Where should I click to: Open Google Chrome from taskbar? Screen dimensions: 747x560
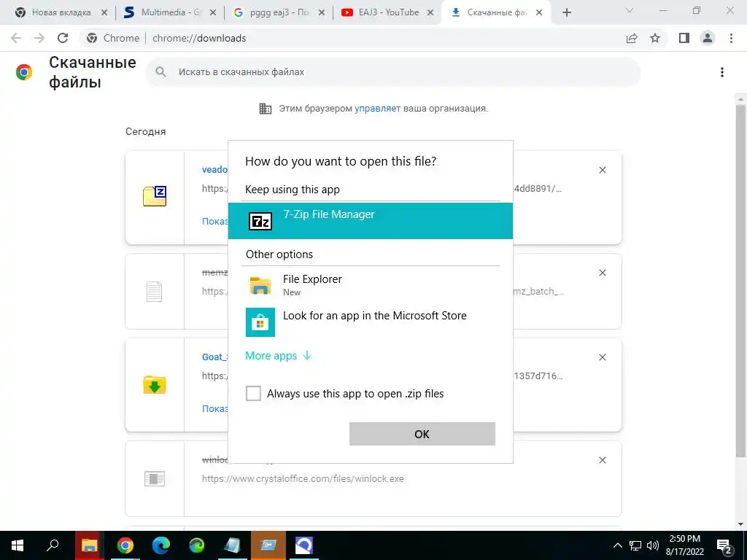pyautogui.click(x=125, y=545)
